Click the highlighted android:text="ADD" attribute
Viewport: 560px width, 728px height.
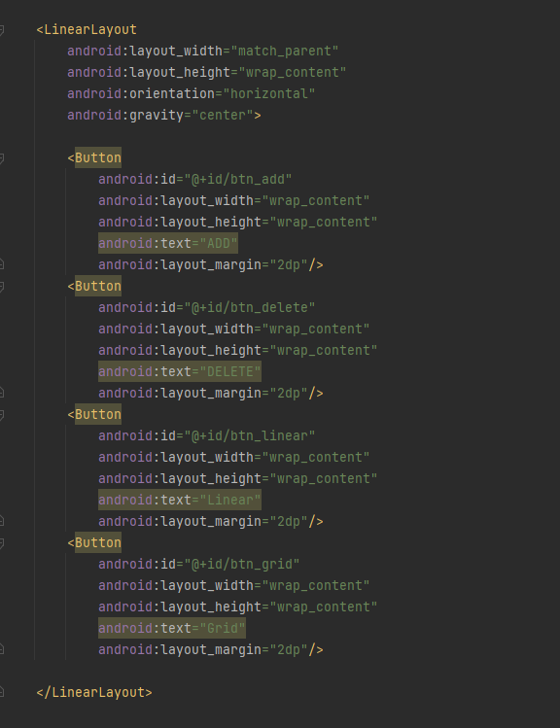pyautogui.click(x=168, y=243)
